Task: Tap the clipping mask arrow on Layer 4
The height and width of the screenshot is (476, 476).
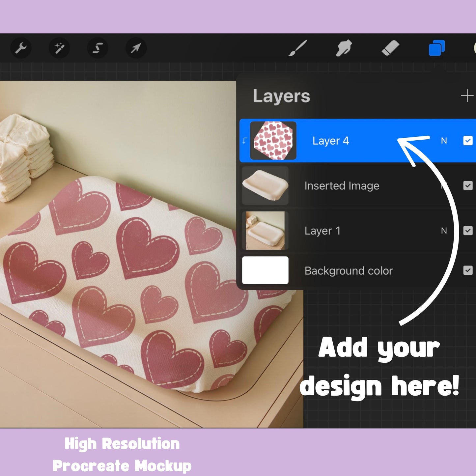Action: click(244, 141)
